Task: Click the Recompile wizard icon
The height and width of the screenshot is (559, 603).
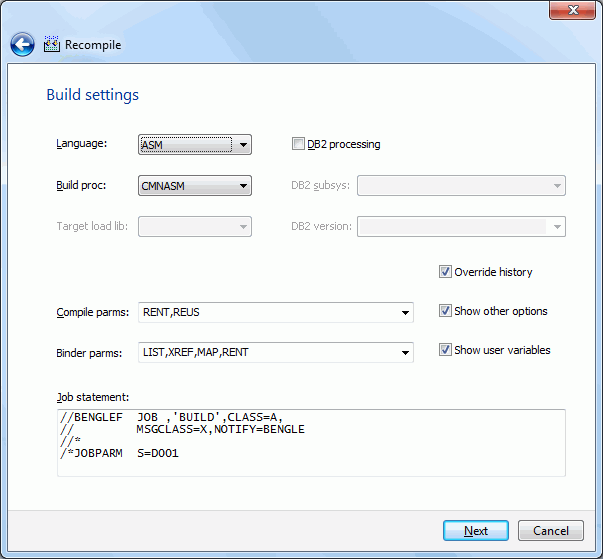Action: (x=52, y=45)
